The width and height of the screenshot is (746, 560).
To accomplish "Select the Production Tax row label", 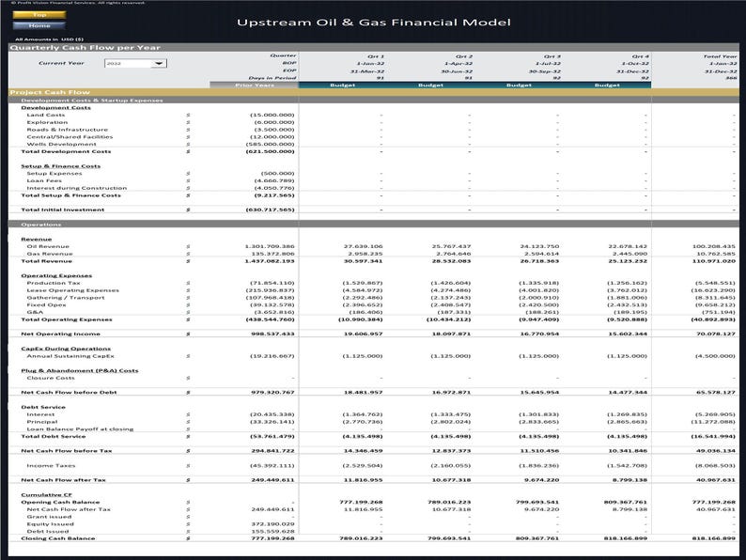I will pyautogui.click(x=54, y=283).
